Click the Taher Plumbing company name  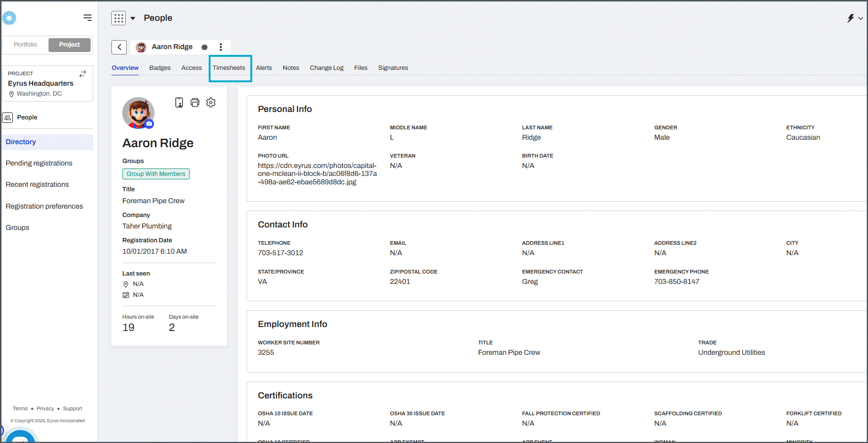tap(147, 226)
